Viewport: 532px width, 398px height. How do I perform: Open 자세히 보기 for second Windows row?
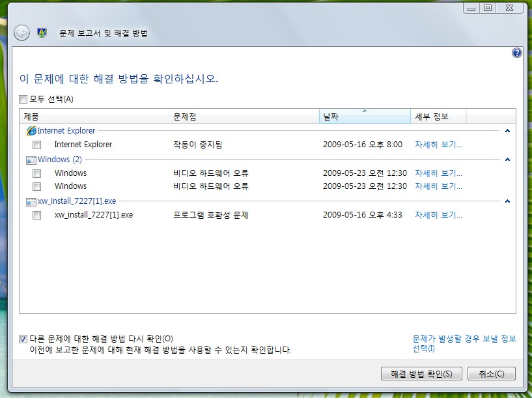tap(438, 186)
